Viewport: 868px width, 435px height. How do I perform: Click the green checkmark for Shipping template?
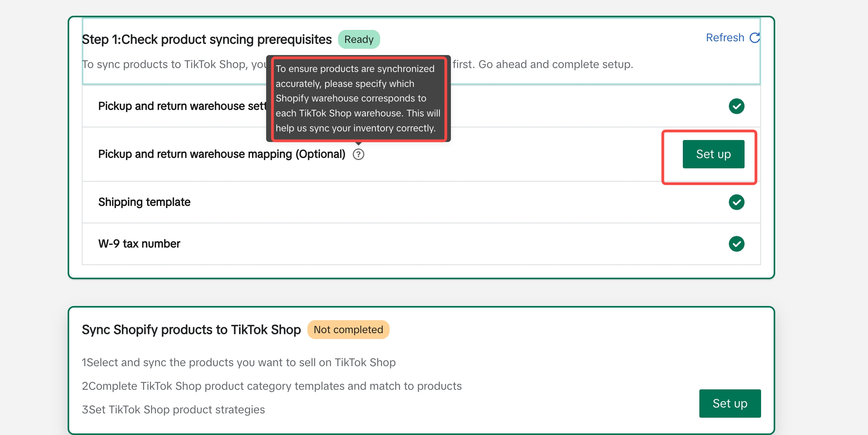coord(736,202)
